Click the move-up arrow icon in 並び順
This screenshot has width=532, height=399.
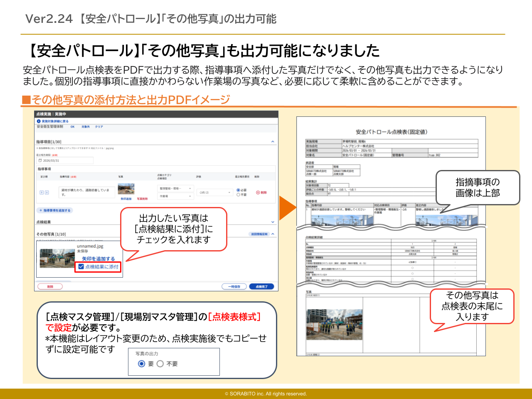42,192
